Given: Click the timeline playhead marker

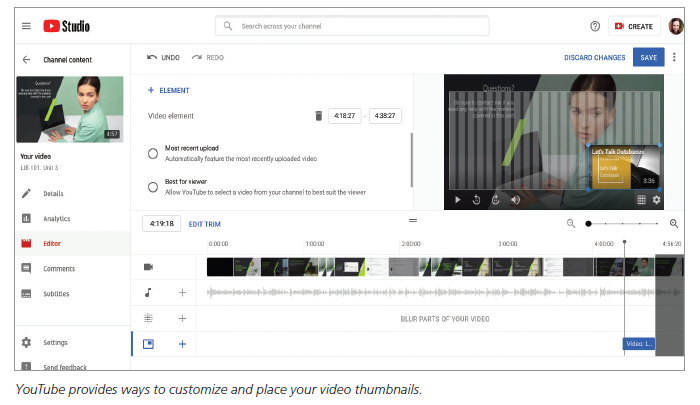Looking at the screenshot, I should coord(624,242).
